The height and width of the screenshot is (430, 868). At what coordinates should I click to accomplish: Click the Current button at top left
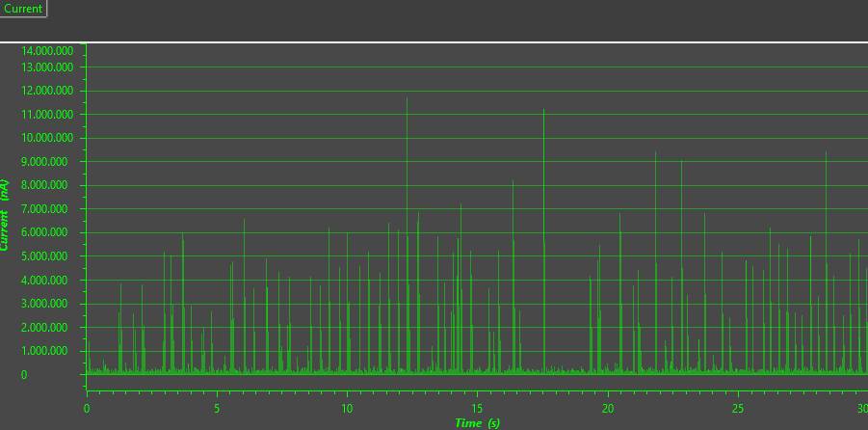(x=23, y=9)
